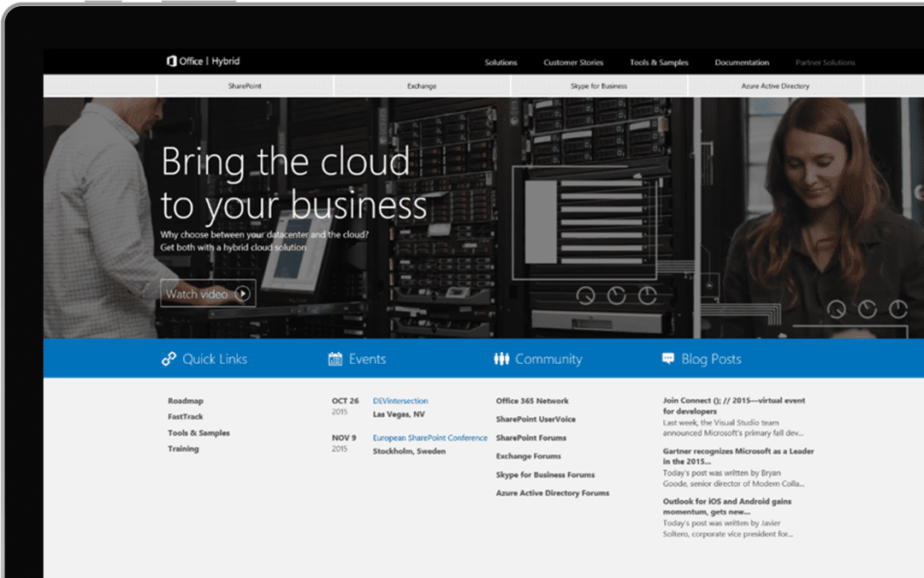
Task: Visit the Office 365 Network community link
Action: tap(532, 401)
